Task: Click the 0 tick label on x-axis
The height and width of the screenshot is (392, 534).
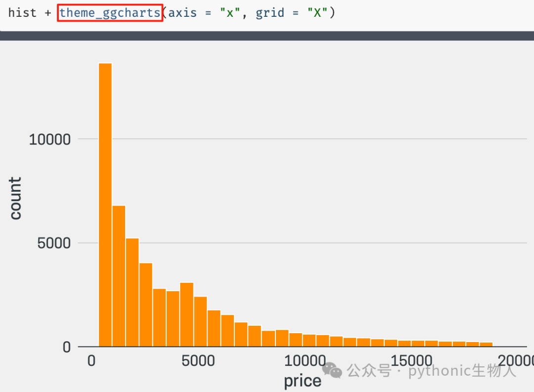Action: click(x=91, y=361)
